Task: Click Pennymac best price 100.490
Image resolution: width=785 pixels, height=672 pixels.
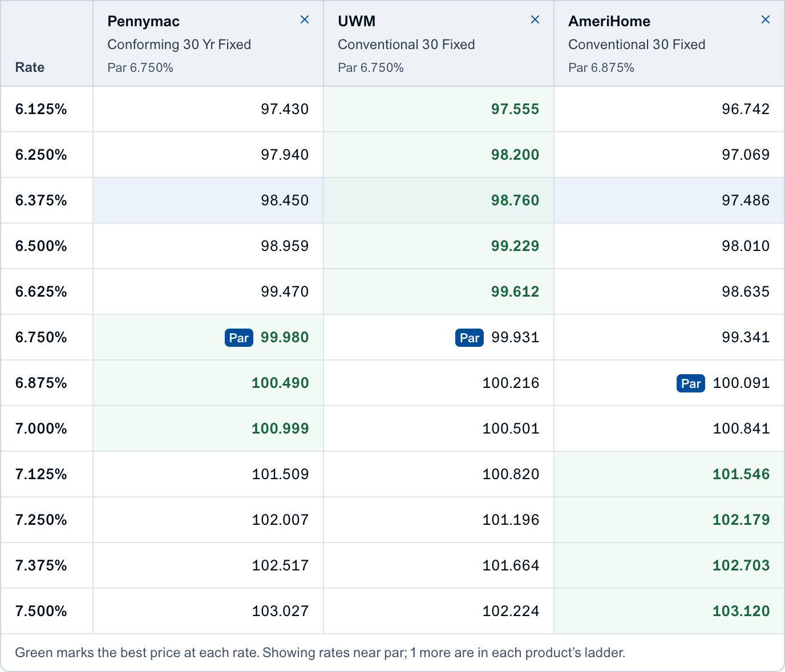Action: tap(280, 383)
